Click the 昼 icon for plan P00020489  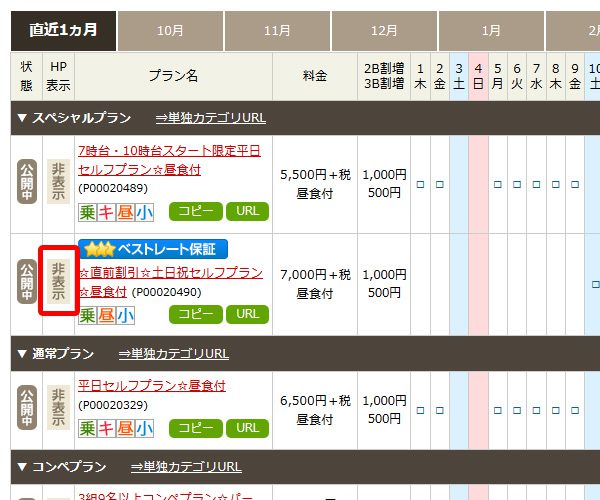(x=125, y=212)
